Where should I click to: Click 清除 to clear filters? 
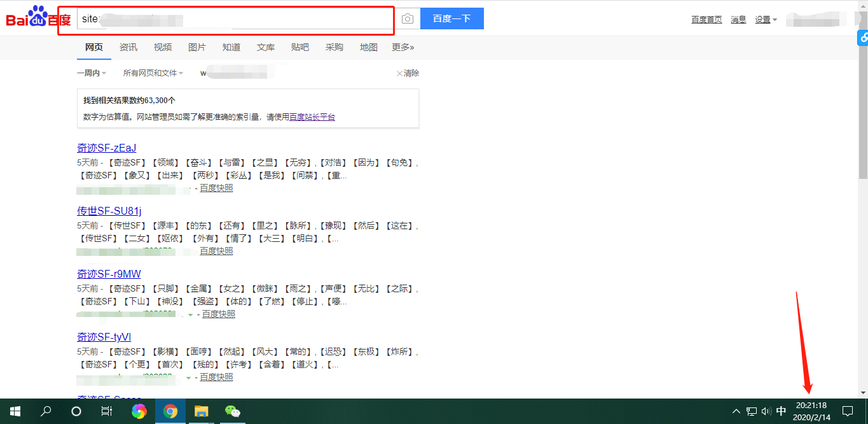pyautogui.click(x=408, y=73)
